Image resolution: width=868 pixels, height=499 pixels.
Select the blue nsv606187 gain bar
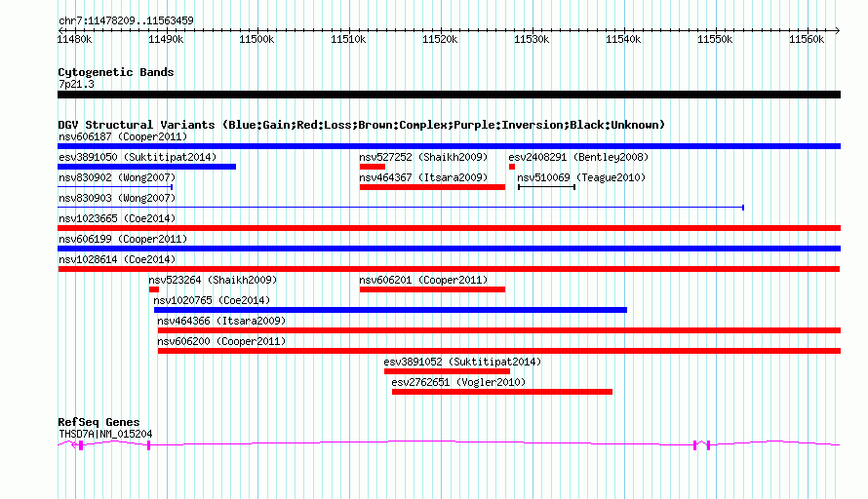449,146
